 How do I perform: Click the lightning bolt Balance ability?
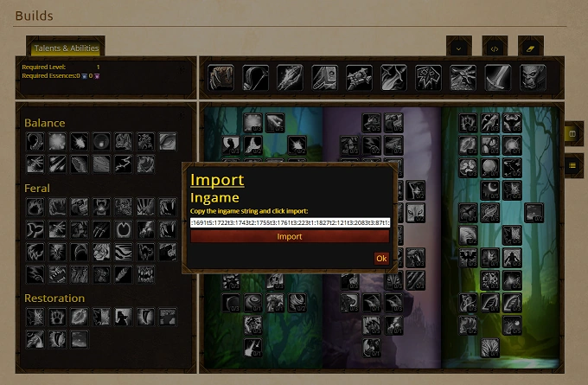124,164
